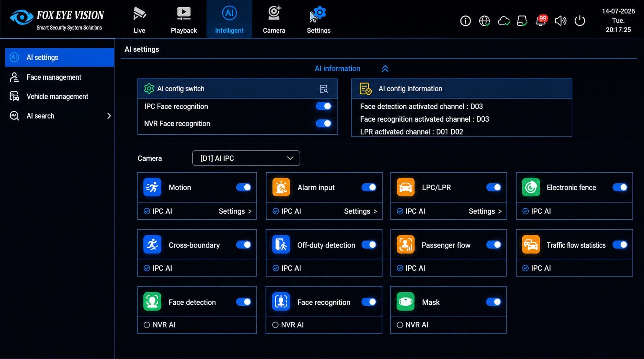Disable the Cross-boundary toggle

(x=244, y=245)
